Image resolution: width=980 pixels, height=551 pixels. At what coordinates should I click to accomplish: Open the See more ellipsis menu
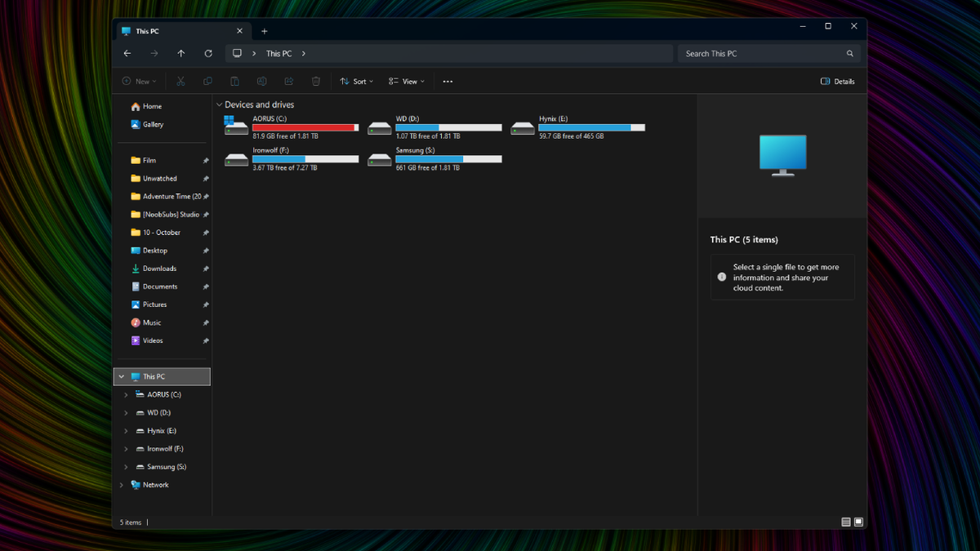click(x=448, y=82)
